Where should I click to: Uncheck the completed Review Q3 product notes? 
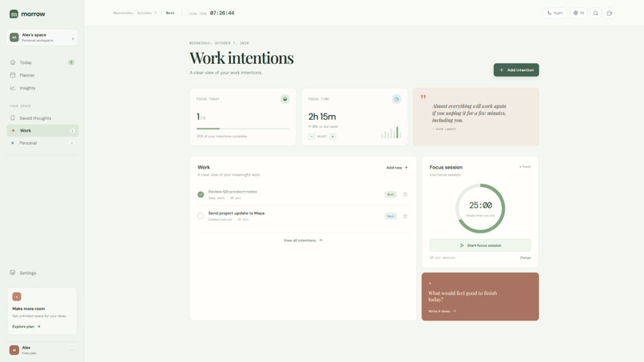pos(201,194)
